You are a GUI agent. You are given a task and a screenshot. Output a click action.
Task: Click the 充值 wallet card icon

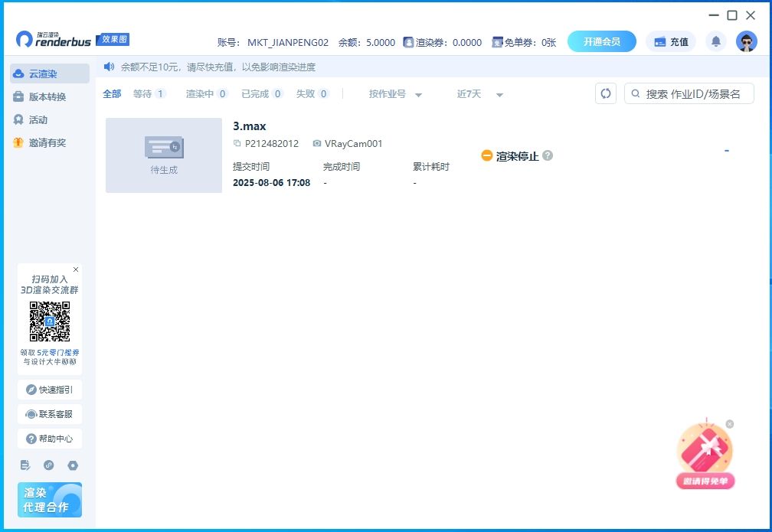pyautogui.click(x=659, y=42)
